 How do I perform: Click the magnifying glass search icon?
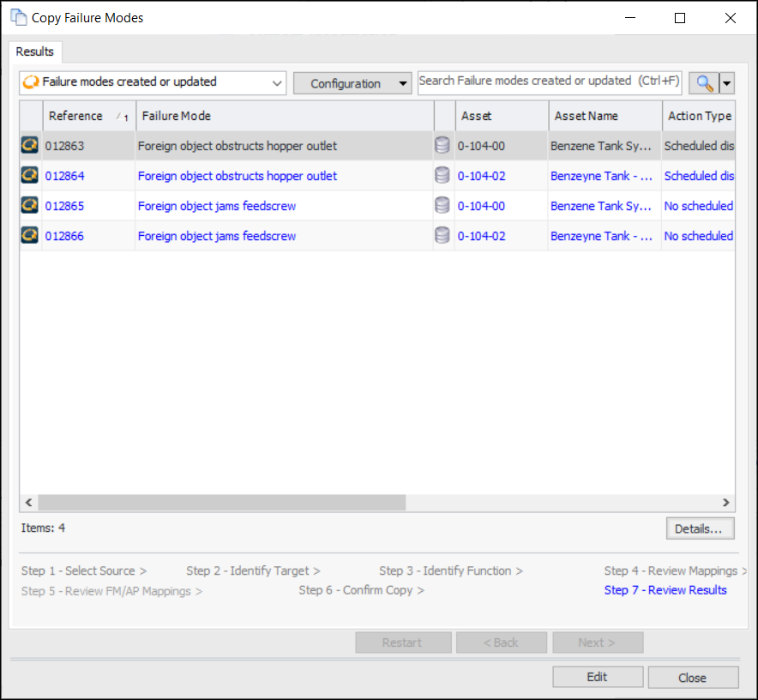coord(704,83)
